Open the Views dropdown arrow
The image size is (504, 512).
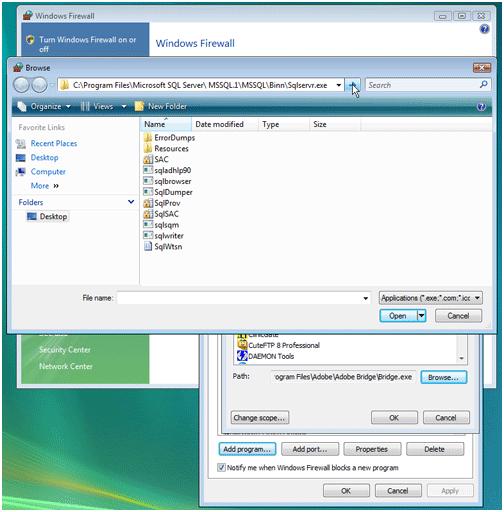[x=124, y=107]
